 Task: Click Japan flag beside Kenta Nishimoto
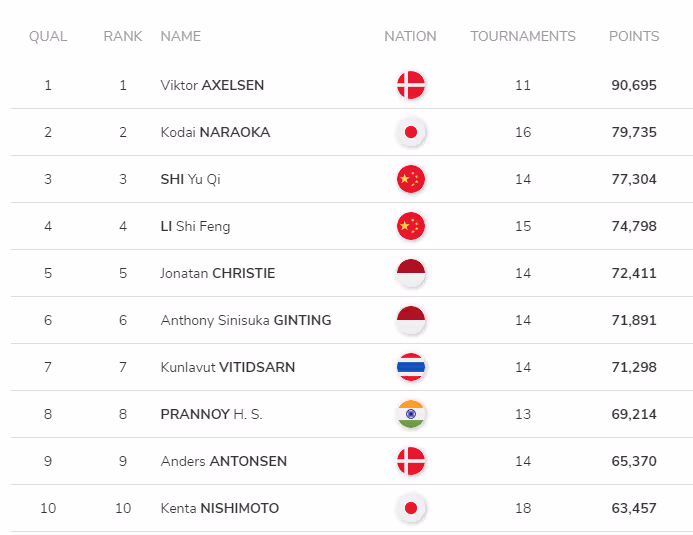pyautogui.click(x=411, y=508)
